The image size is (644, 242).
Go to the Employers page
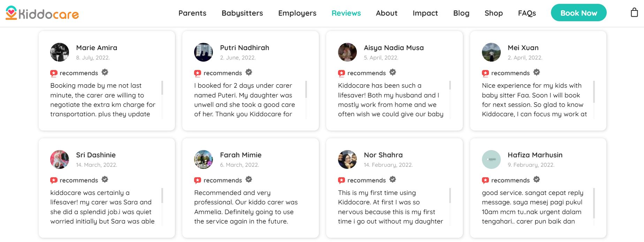pos(297,13)
